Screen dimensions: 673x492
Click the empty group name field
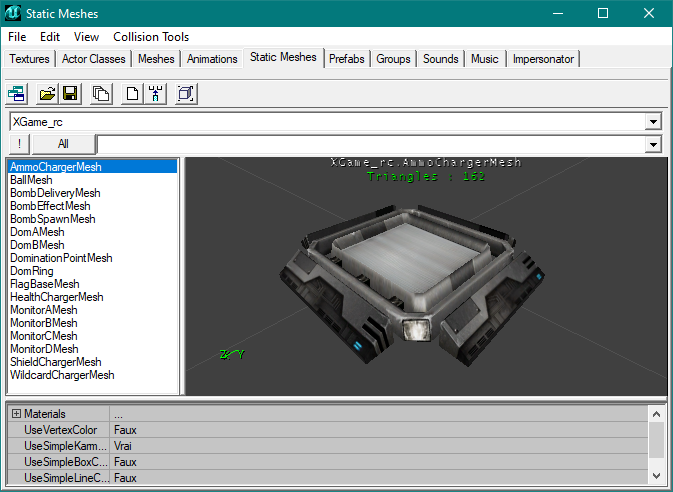coord(371,144)
